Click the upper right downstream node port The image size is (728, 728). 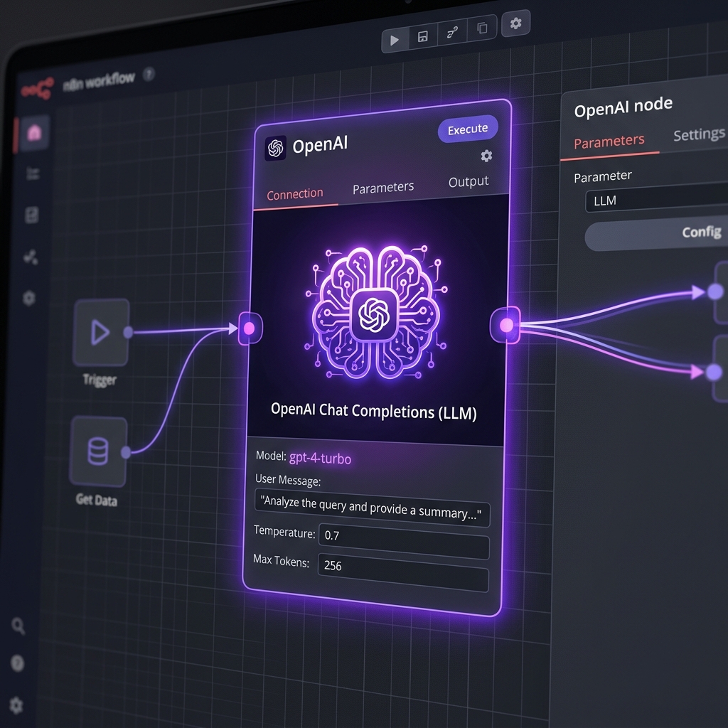click(715, 291)
